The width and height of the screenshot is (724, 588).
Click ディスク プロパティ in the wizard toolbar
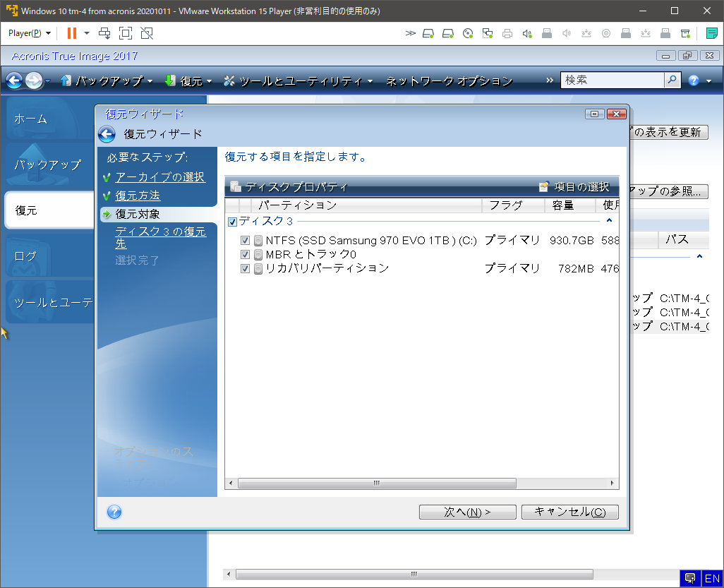[289, 187]
